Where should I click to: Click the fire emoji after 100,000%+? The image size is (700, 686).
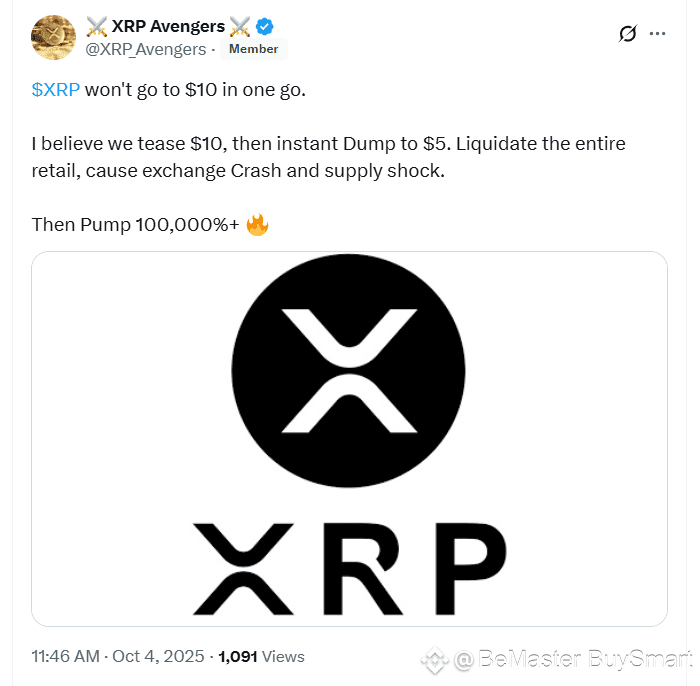(x=258, y=225)
